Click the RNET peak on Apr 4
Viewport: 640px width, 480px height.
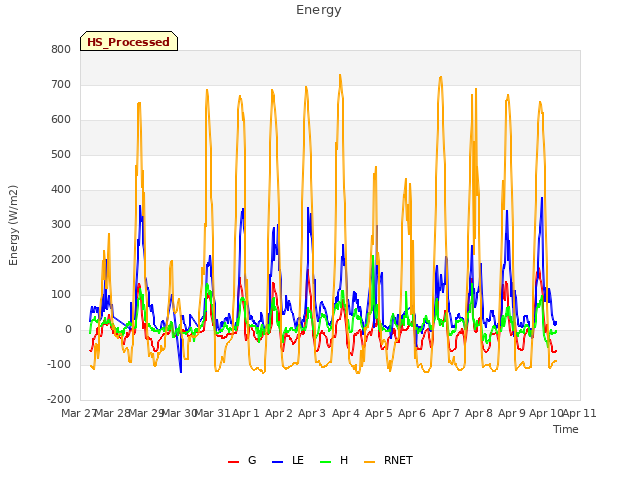pos(340,75)
